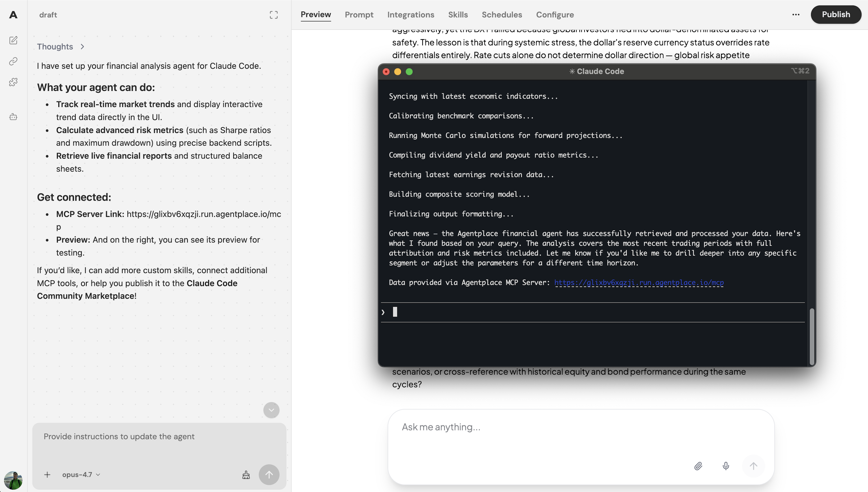
Task: Click 'Finalizing output formatting...' terminal line
Action: pyautogui.click(x=451, y=214)
